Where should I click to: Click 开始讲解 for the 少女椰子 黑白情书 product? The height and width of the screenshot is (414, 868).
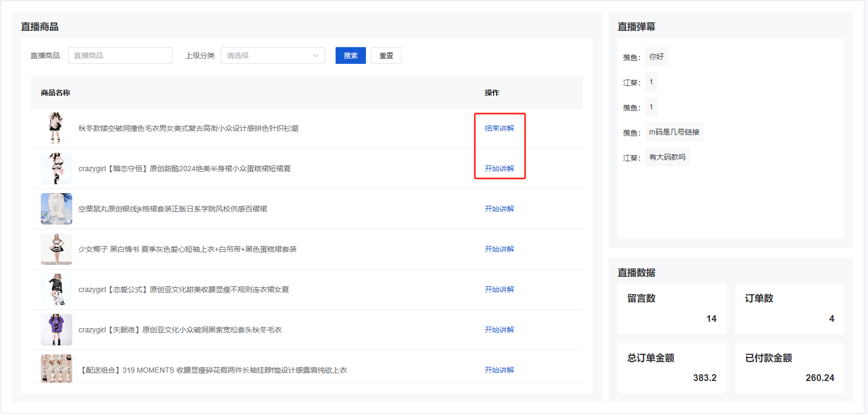coord(499,249)
